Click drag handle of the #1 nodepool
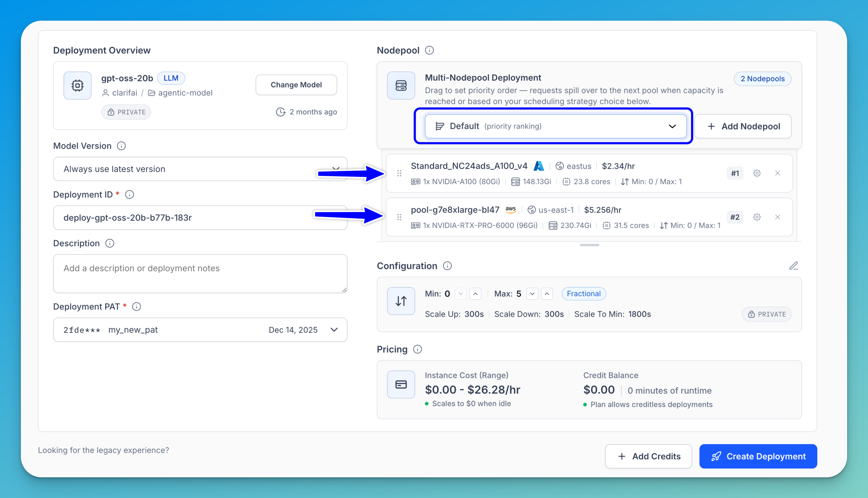This screenshot has height=498, width=868. (399, 173)
